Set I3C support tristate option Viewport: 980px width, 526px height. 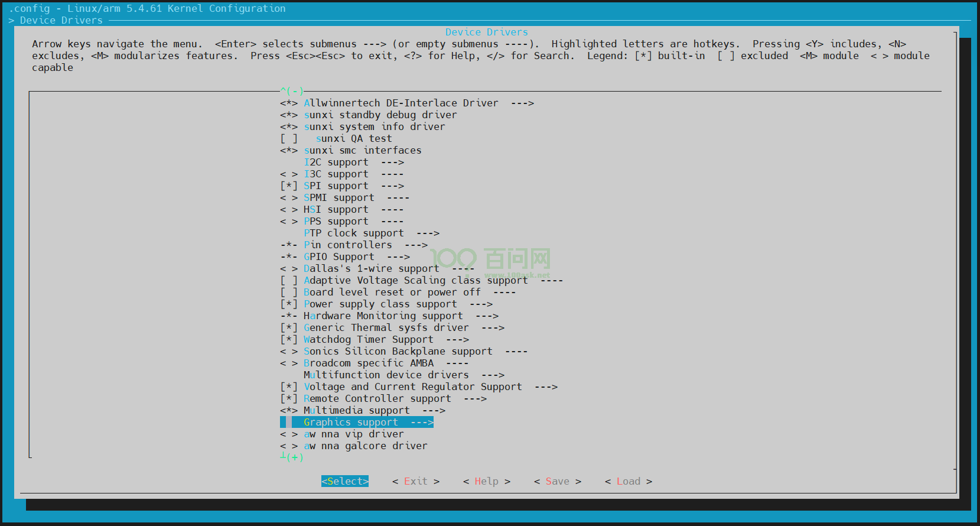click(x=289, y=174)
